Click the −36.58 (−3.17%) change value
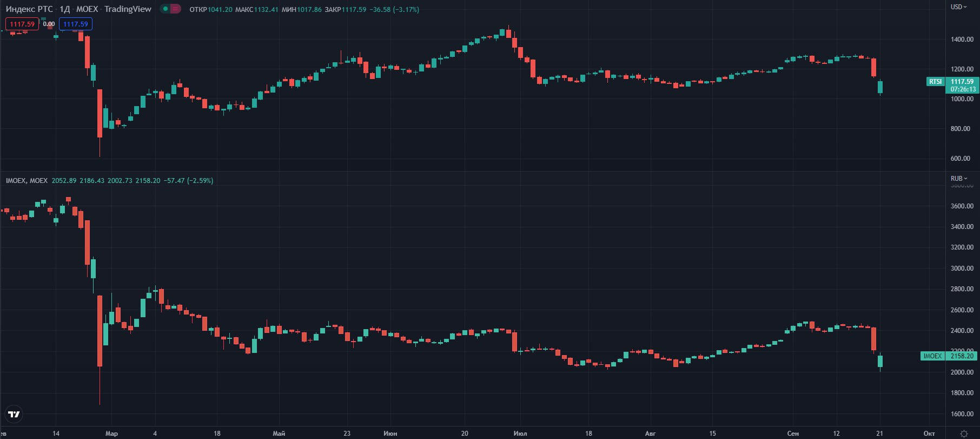The width and height of the screenshot is (980, 439). pyautogui.click(x=394, y=9)
